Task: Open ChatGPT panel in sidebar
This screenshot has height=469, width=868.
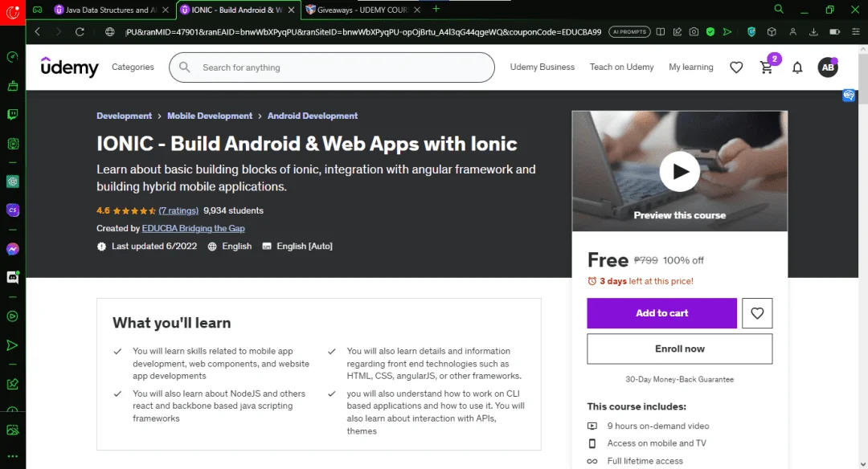Action: (x=12, y=181)
